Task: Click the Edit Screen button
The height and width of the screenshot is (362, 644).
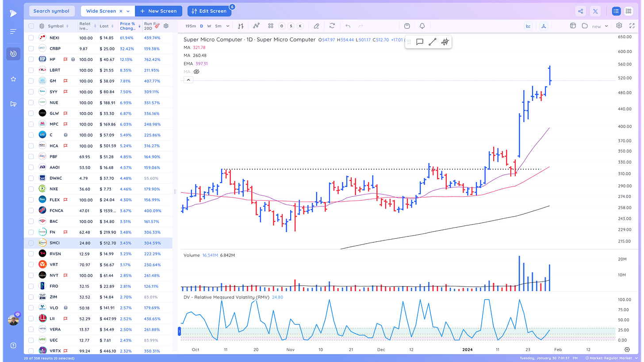Action: click(x=209, y=11)
